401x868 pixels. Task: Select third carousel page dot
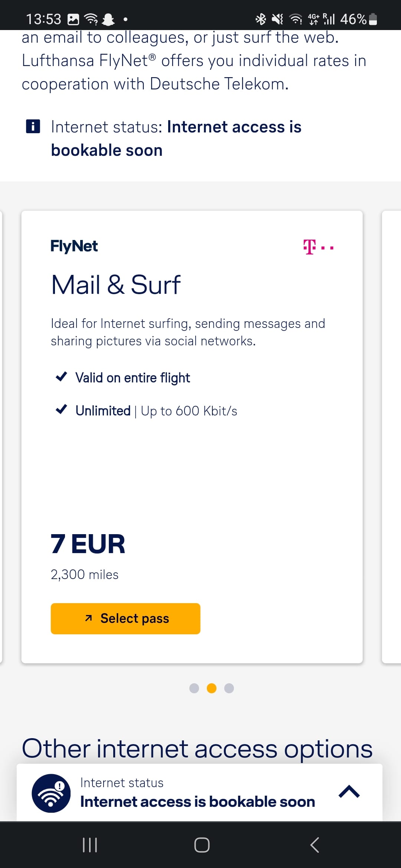pyautogui.click(x=229, y=688)
